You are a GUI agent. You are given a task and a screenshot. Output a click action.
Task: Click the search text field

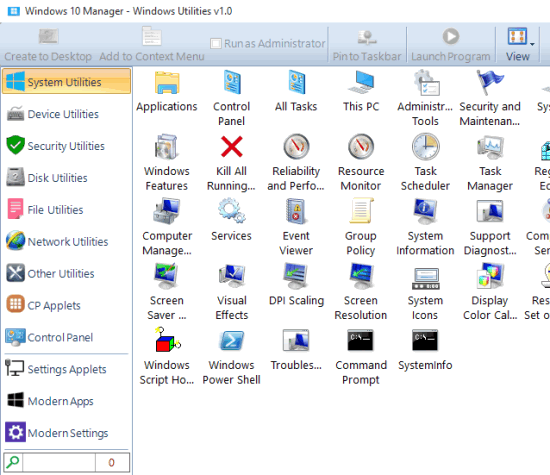coord(59,462)
